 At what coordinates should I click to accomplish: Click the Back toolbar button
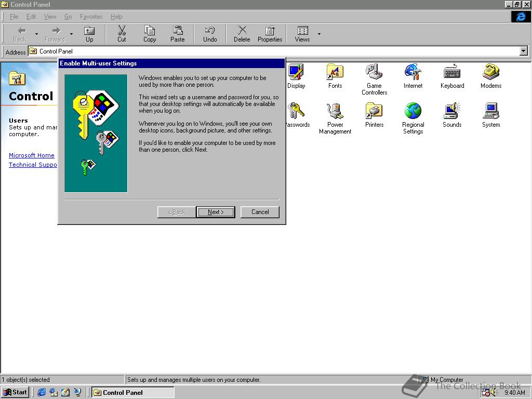(20, 34)
